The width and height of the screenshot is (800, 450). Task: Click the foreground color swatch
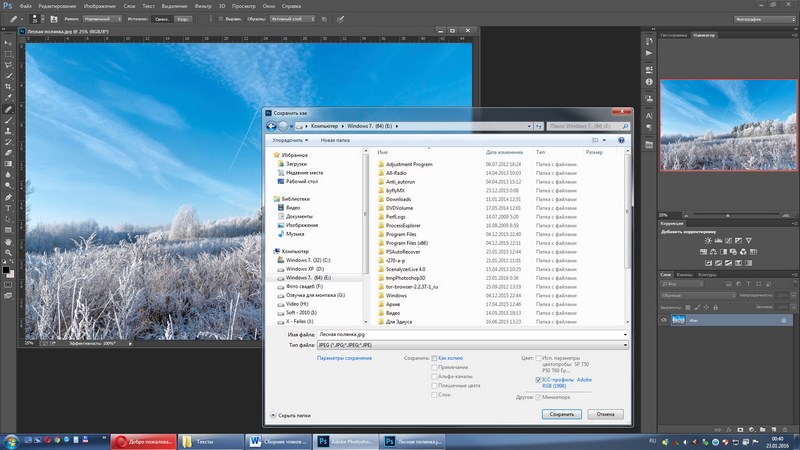click(6, 270)
